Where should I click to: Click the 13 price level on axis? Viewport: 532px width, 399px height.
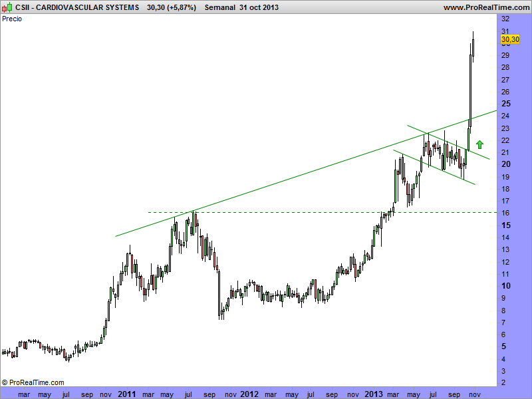505,249
